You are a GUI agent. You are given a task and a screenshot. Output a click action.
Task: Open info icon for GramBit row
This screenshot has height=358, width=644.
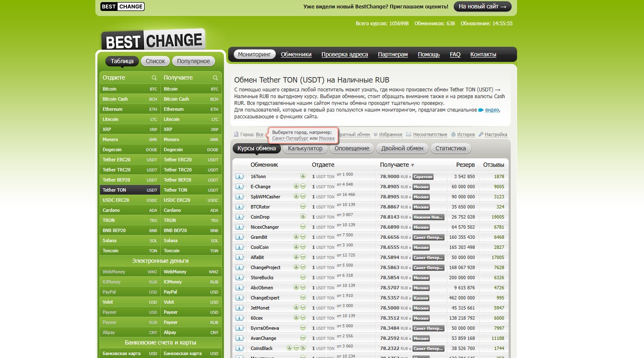click(x=240, y=237)
